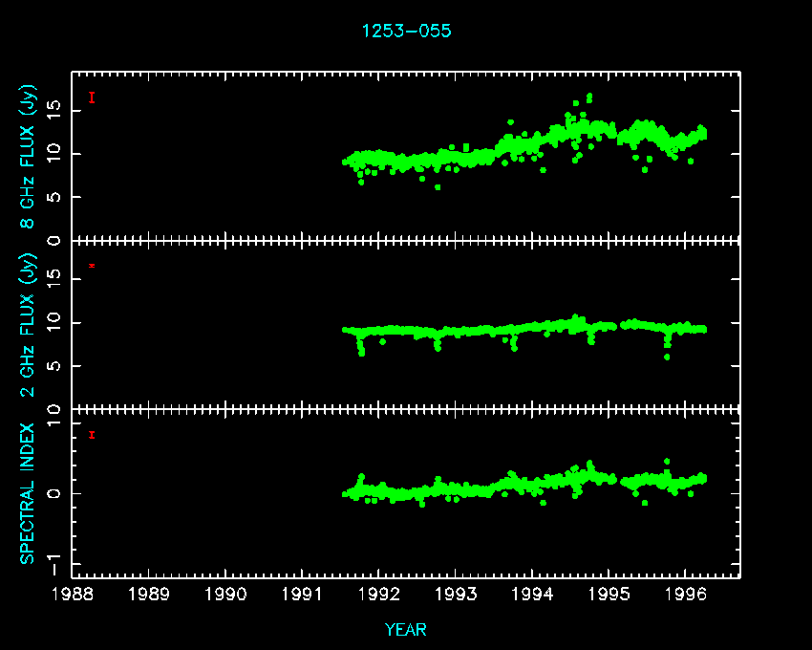Select the 1990 year tick label
The height and width of the screenshot is (650, 812).
coord(226,595)
